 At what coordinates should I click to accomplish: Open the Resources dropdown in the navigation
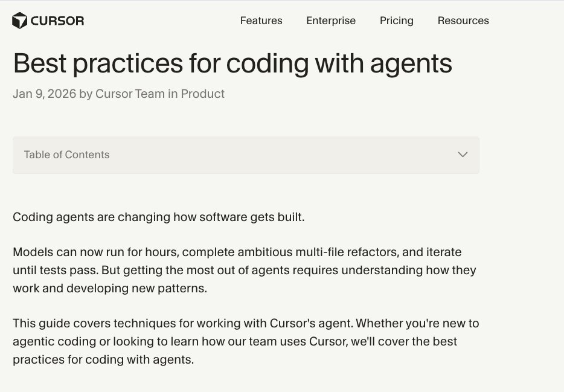coord(463,21)
